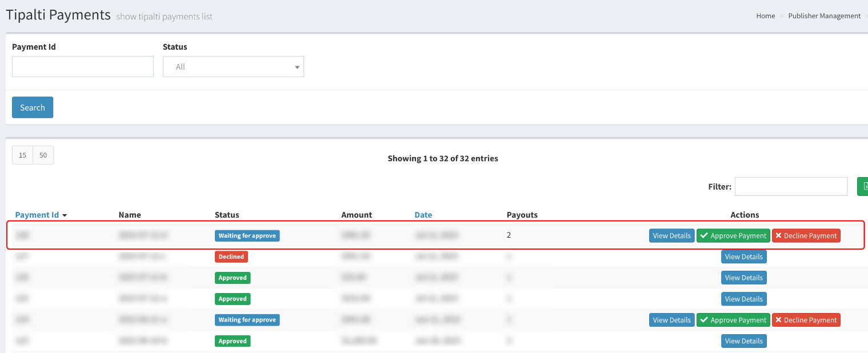Open the Publisher Management breadcrumb
This screenshot has width=868, height=353.
(x=825, y=15)
